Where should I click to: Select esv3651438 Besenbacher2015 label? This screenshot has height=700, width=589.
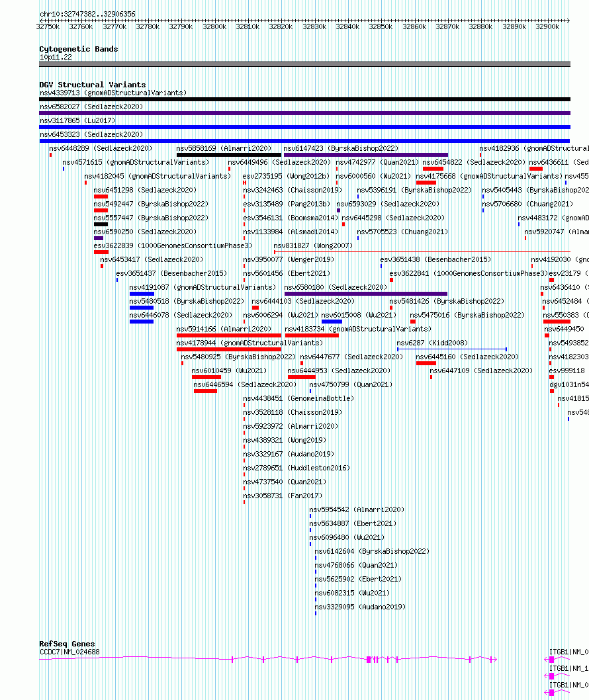[x=435, y=259]
